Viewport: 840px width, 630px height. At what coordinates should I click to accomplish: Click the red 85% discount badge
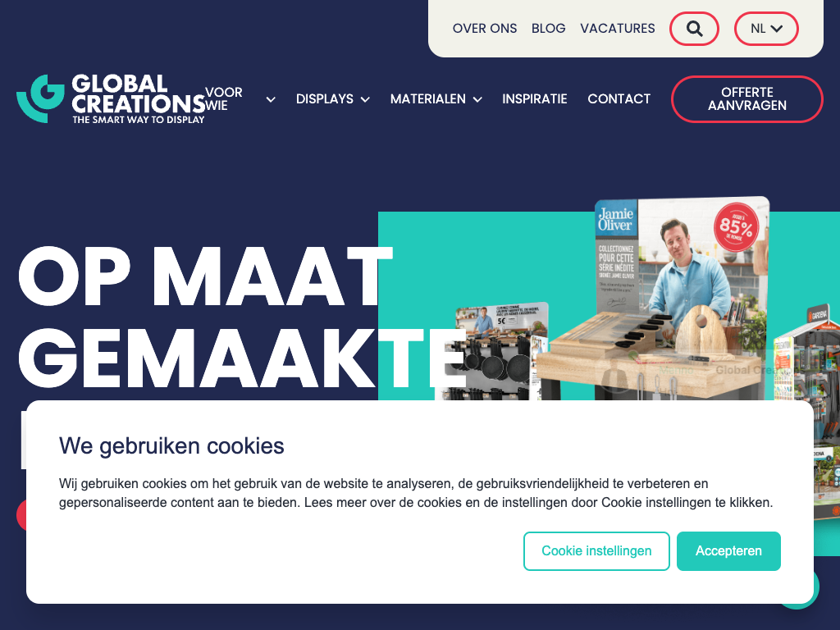coord(737,226)
